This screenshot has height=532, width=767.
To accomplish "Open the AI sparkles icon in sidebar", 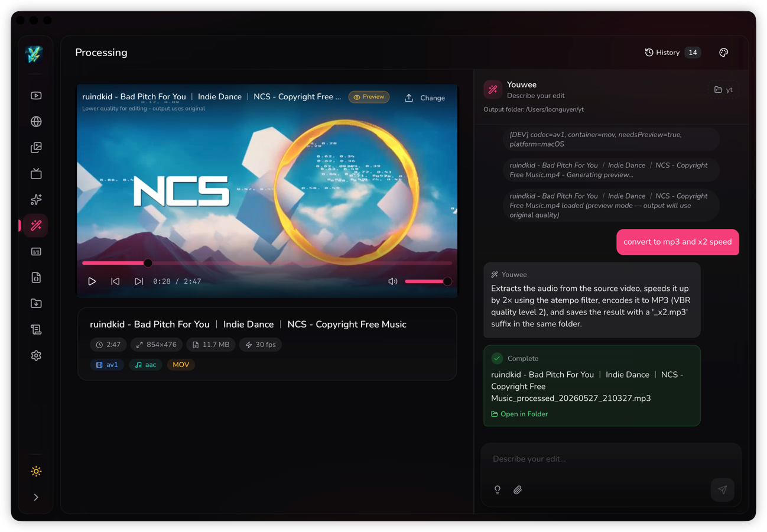I will 36,200.
